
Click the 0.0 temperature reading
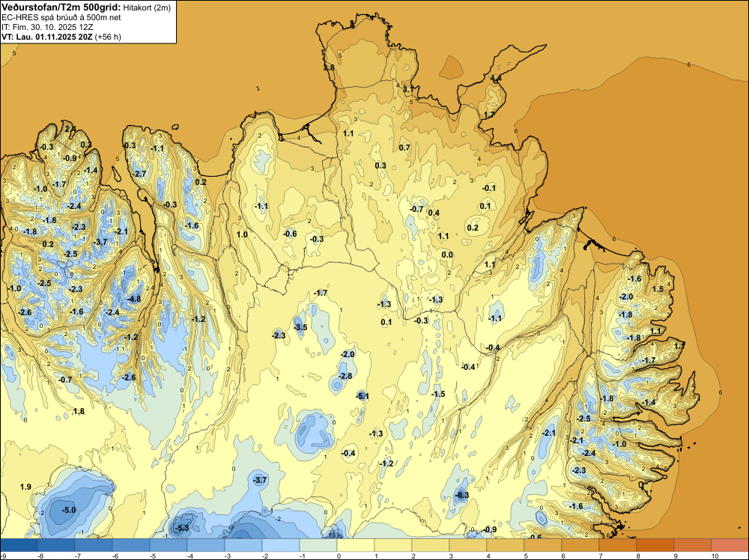447,255
